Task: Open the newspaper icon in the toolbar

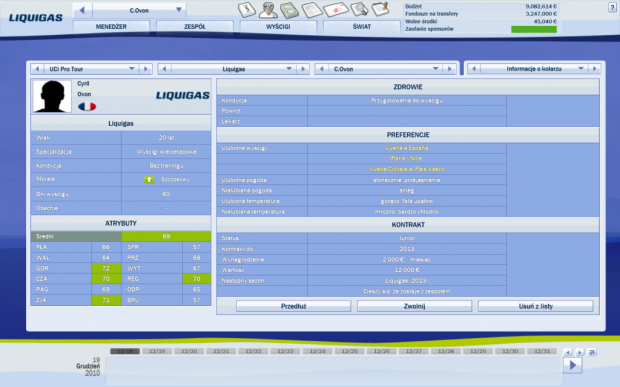Action: [x=312, y=10]
